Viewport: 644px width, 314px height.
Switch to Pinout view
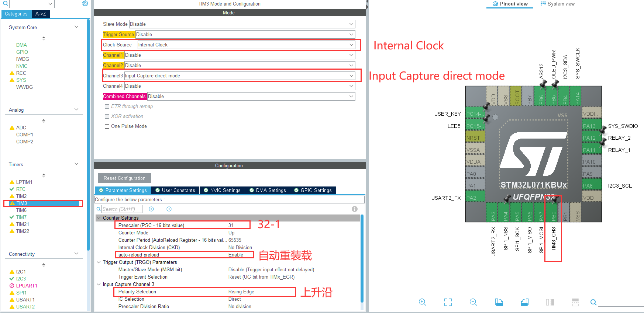[x=510, y=4]
